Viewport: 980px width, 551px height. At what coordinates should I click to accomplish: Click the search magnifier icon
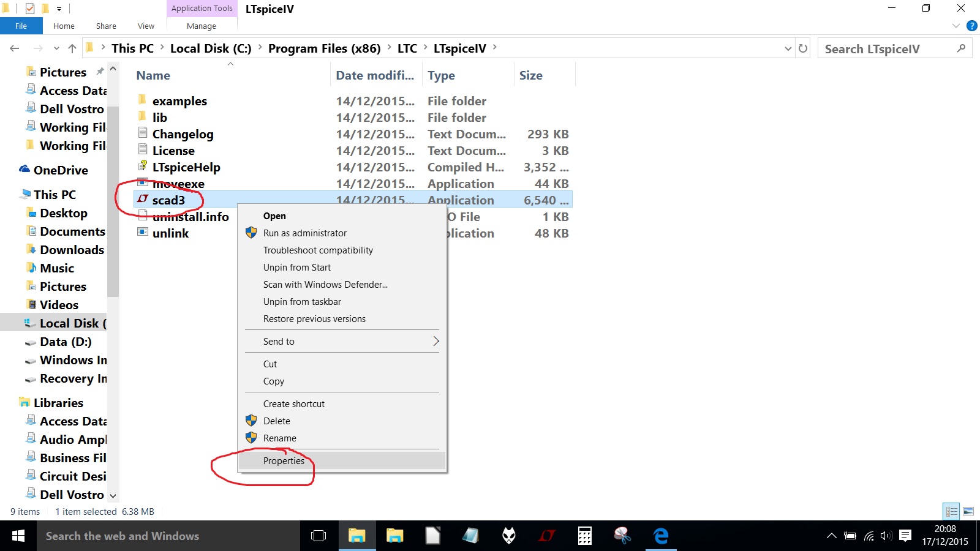coord(961,48)
